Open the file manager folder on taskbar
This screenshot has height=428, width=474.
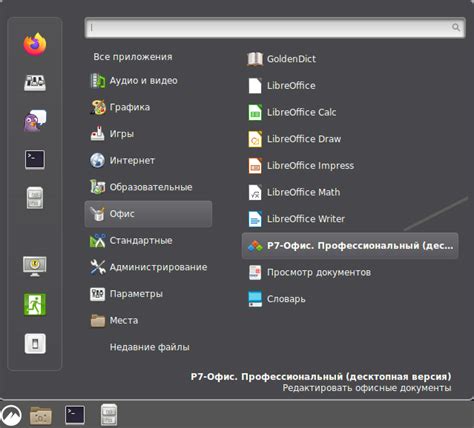pyautogui.click(x=41, y=415)
